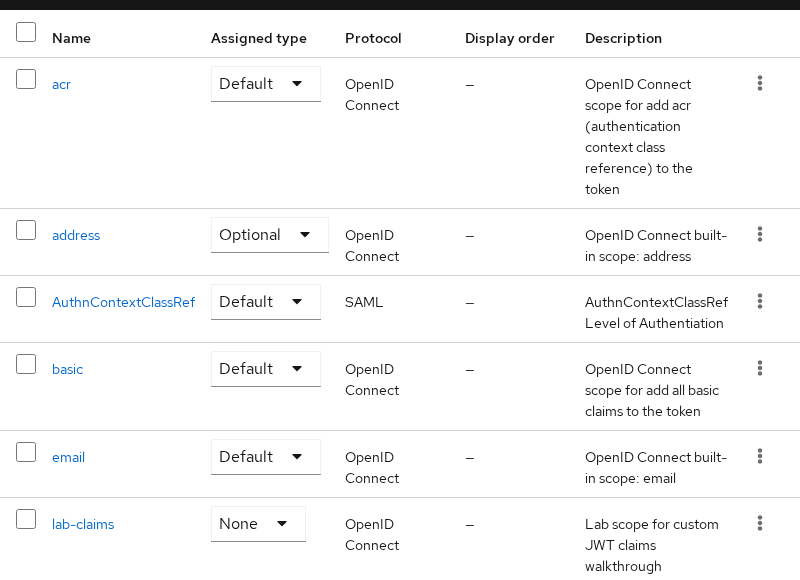Click the SAML protocol cell
Image resolution: width=800 pixels, height=580 pixels.
[x=364, y=302]
